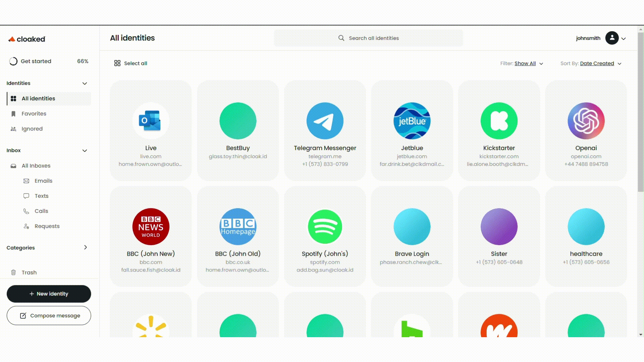Open the Sister purple avatar

point(499,227)
